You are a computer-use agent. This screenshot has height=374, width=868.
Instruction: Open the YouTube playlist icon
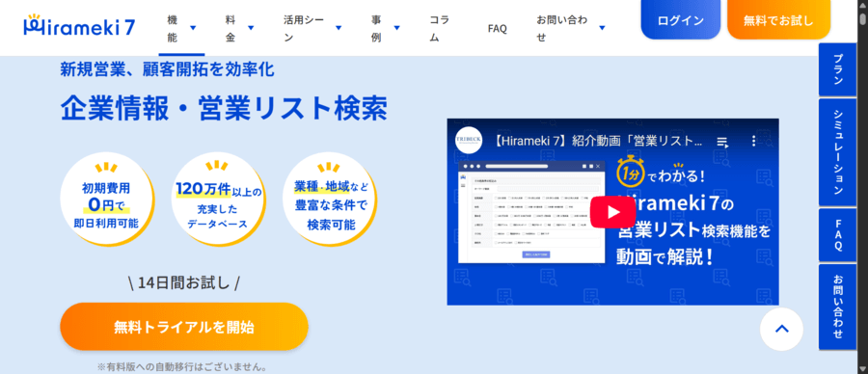(722, 142)
